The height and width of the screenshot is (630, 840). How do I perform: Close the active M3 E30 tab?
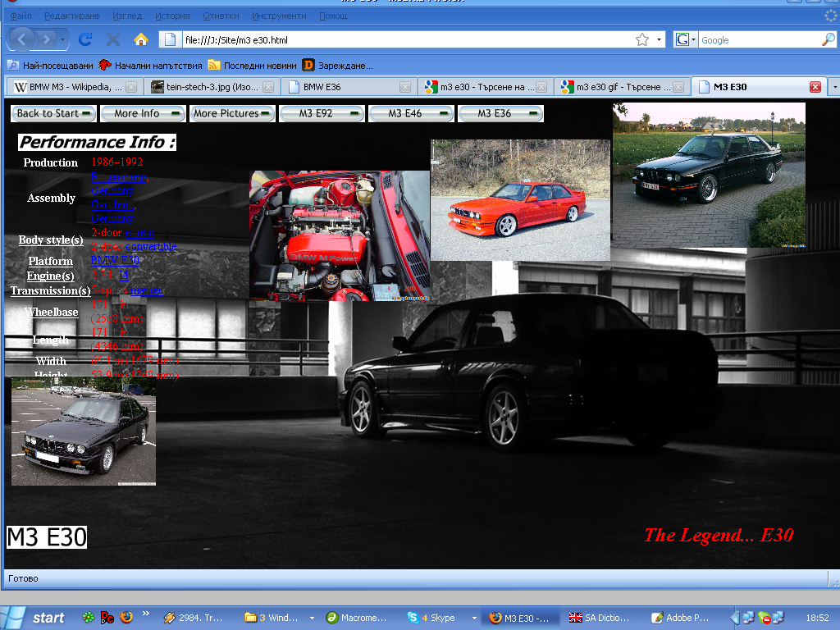point(815,87)
